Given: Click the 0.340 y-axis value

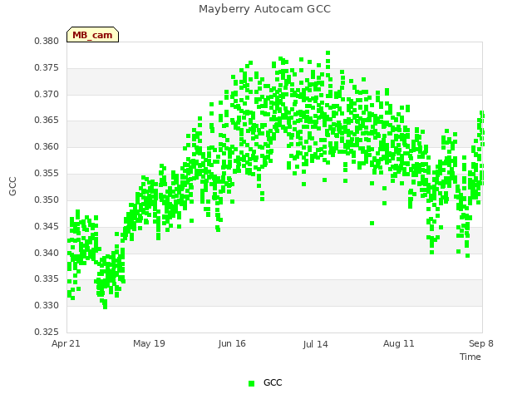Looking at the screenshot, I should point(47,253).
